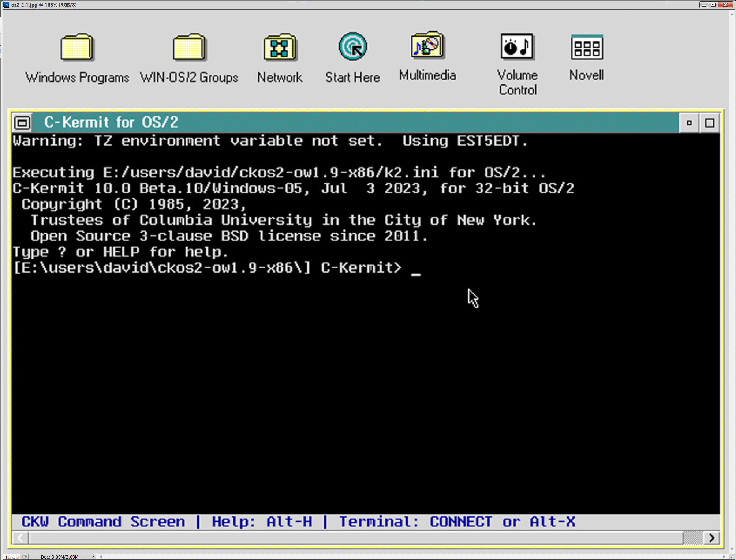Screen dimensions: 736x560
Task: Click the 'Doc: 3.09M/3.09M' status text
Action: point(60,557)
